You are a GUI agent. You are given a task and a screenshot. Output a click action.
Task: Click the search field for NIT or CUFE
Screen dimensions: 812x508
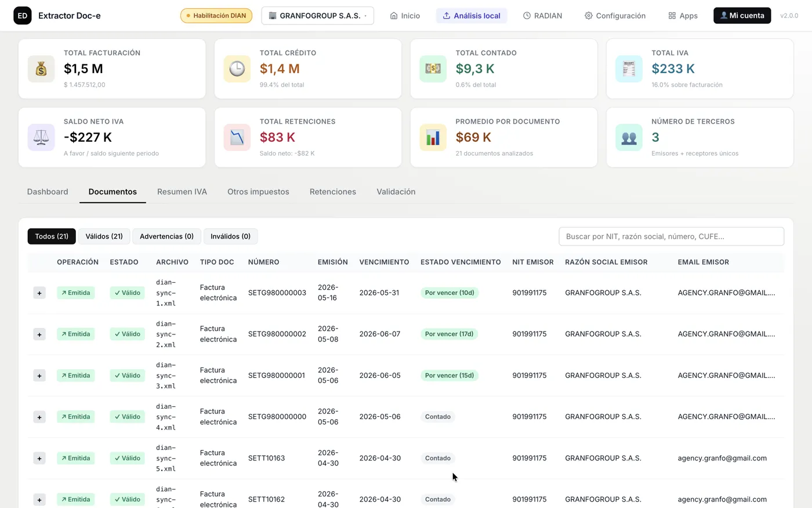(x=671, y=236)
